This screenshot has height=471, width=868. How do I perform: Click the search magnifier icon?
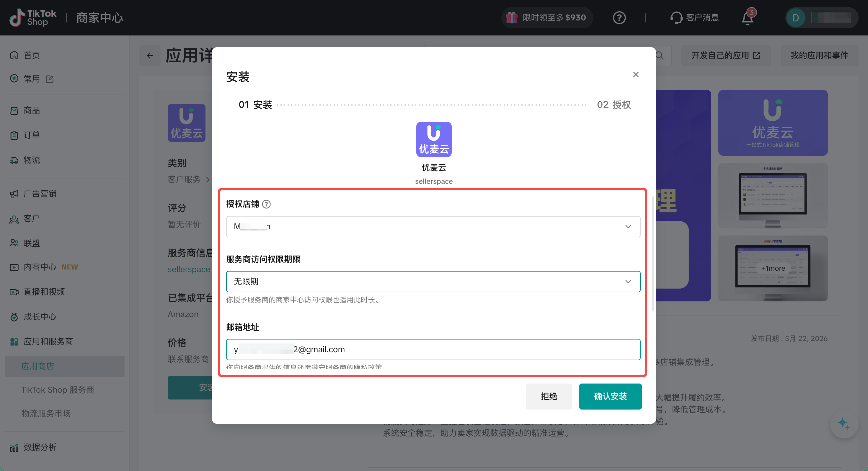click(x=660, y=56)
